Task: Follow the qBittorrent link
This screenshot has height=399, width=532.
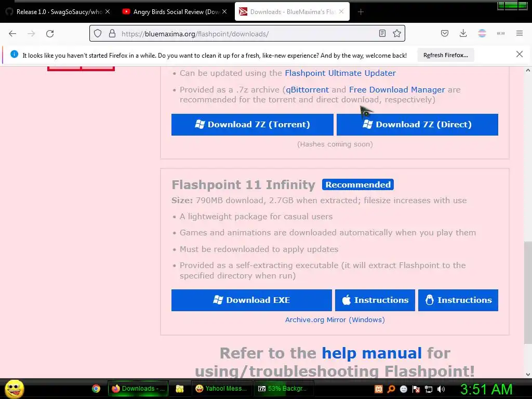Action: pos(308,89)
